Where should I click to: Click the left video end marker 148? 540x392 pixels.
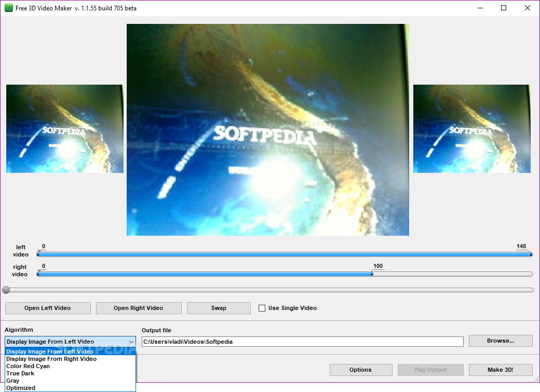point(521,246)
